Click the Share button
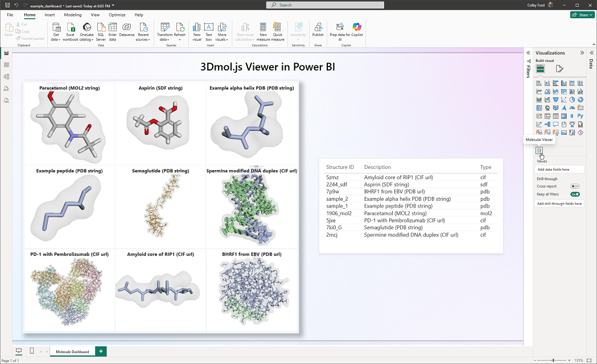This screenshot has width=597, height=364. point(583,15)
